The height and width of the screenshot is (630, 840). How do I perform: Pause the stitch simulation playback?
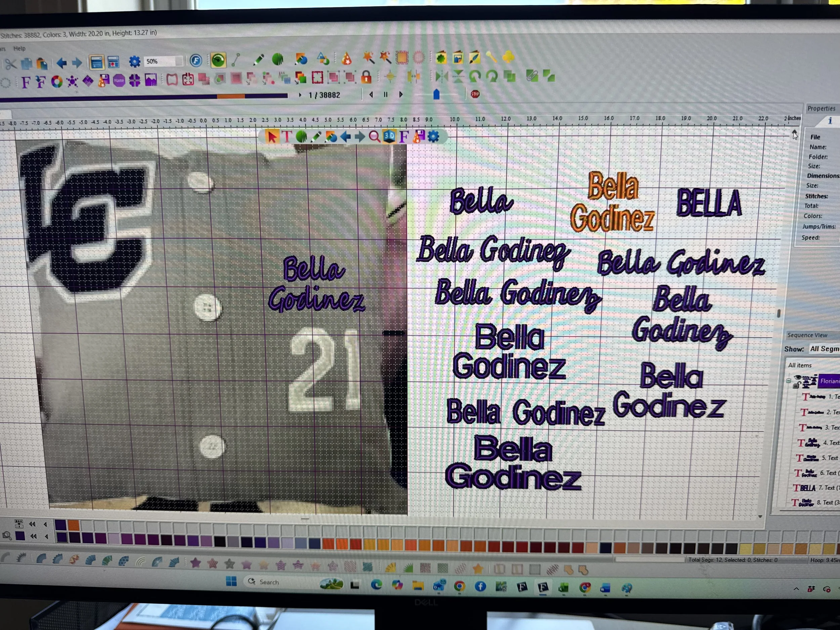click(385, 94)
